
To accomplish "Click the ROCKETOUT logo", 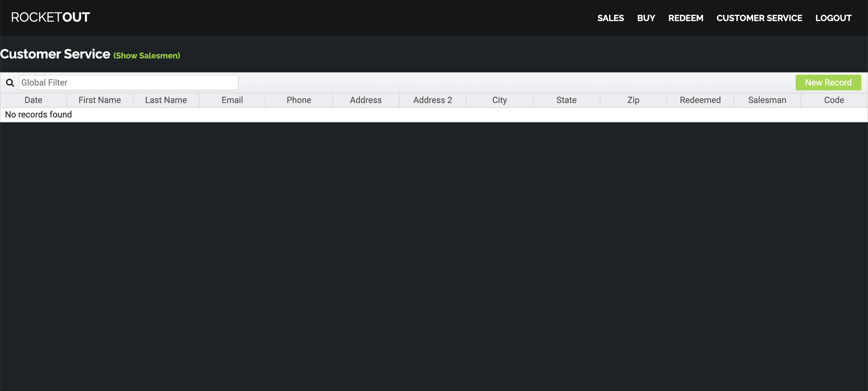I will coord(51,17).
